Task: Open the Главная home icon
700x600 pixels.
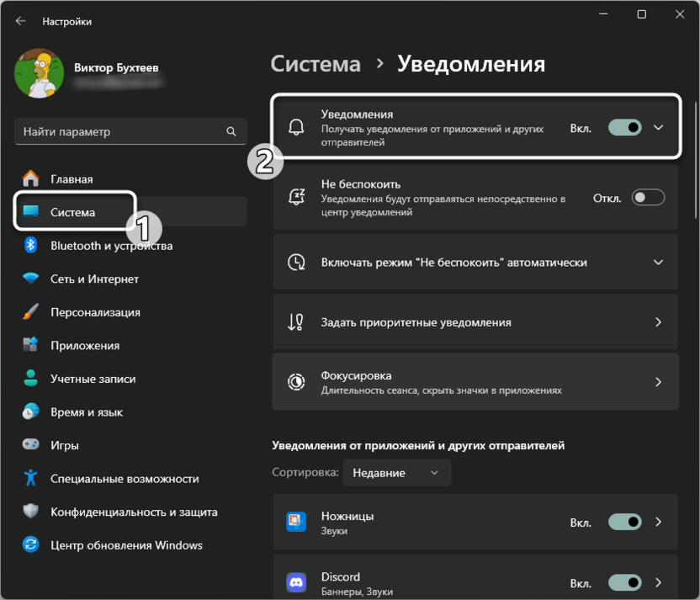Action: [x=31, y=178]
